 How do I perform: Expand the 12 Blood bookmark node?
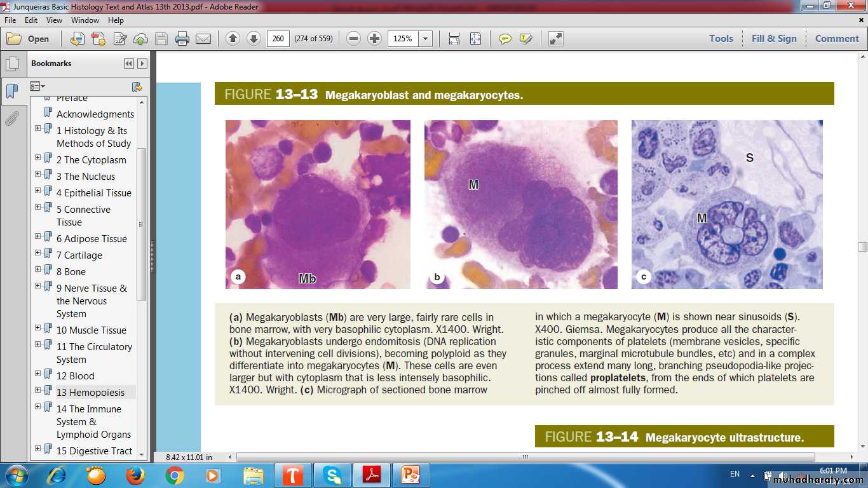click(x=38, y=374)
